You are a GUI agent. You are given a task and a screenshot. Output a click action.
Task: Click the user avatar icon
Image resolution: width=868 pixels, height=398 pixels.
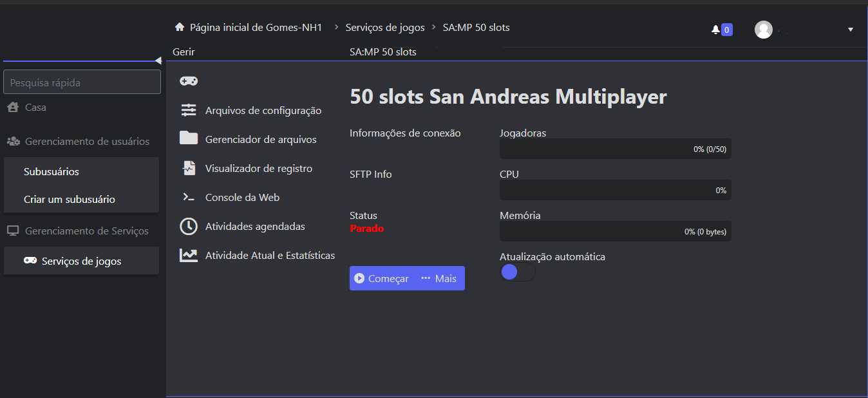[764, 30]
